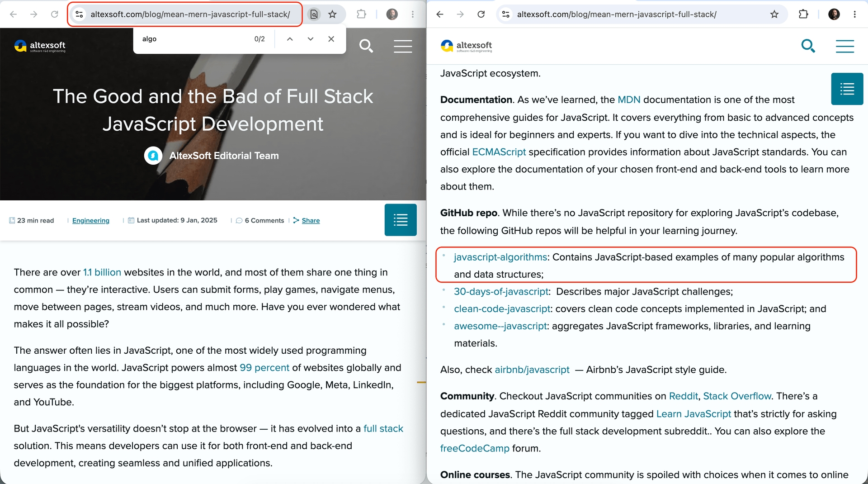Open the hamburger menu in the right window
The height and width of the screenshot is (484, 868).
[x=844, y=46]
